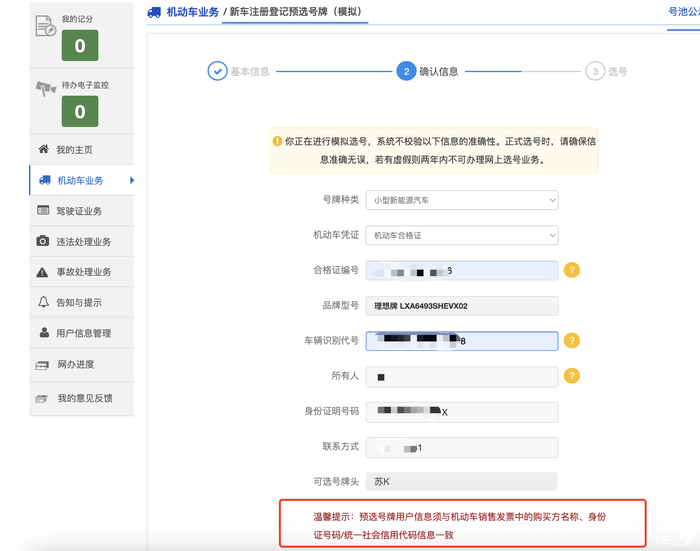Viewport: 700px width, 551px height.
Task: Click the truck icon in breadcrumb header
Action: click(154, 12)
